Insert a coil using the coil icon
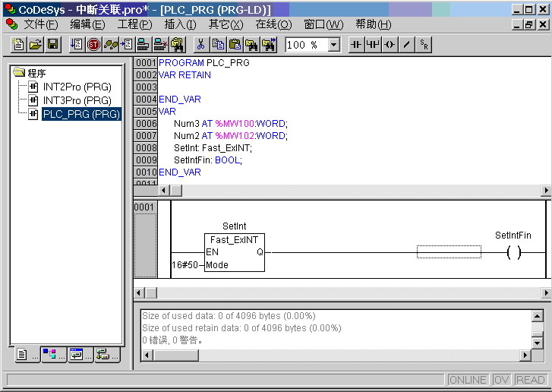 pos(390,44)
